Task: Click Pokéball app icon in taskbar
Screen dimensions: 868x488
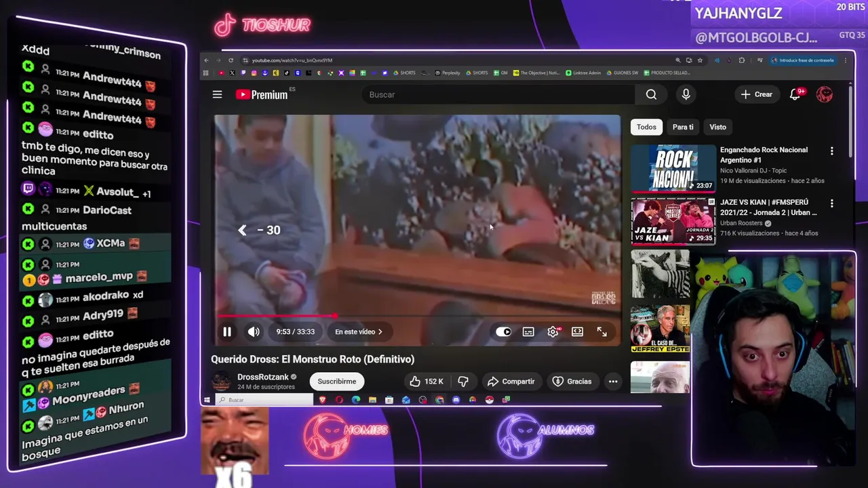Action: [490, 400]
